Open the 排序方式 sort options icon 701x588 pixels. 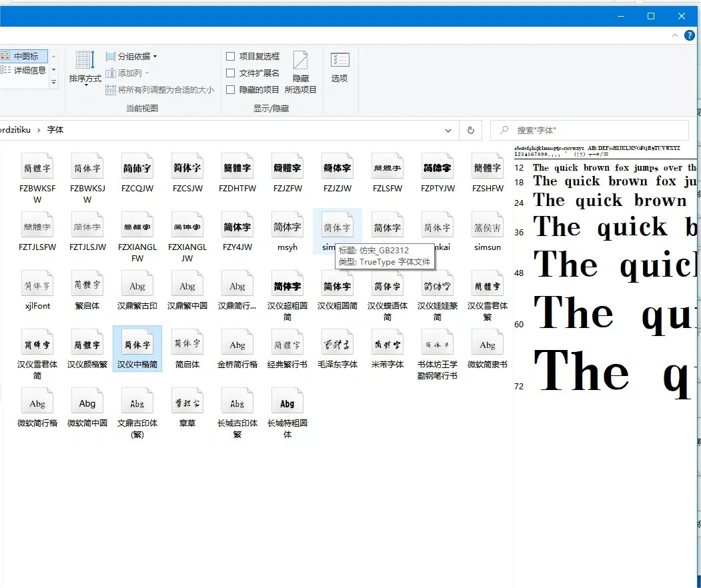click(85, 67)
